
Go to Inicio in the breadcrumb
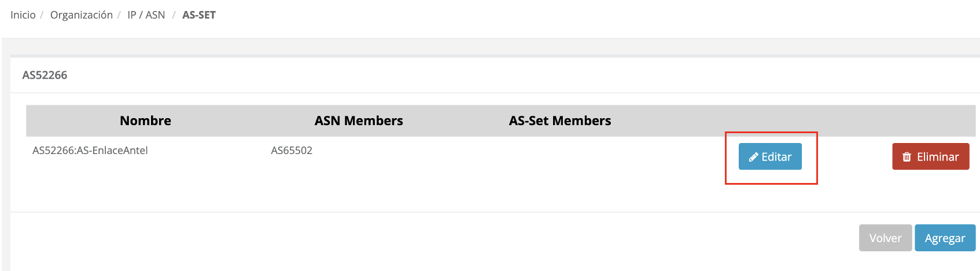[23, 15]
